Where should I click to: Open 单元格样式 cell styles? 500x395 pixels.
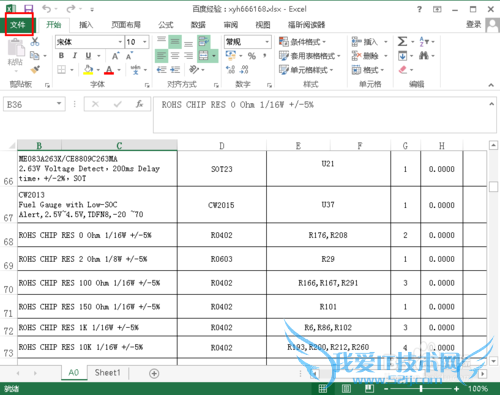pos(306,70)
